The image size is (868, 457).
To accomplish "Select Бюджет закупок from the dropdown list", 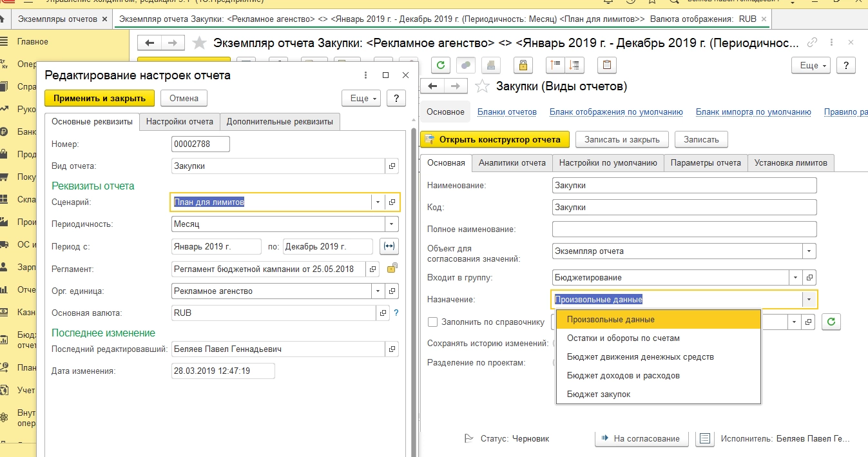I will point(599,394).
